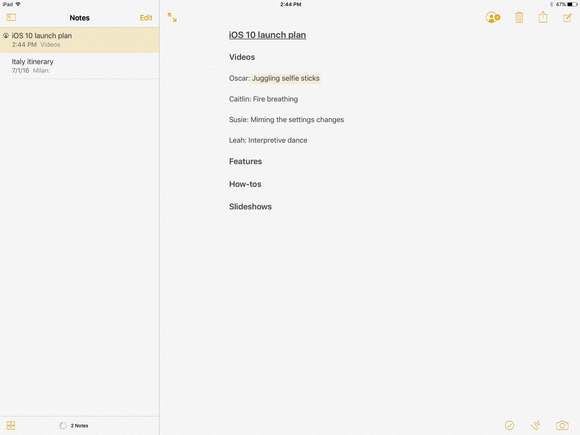The width and height of the screenshot is (580, 435).
Task: Click the Slideshows heading
Action: [x=250, y=206]
